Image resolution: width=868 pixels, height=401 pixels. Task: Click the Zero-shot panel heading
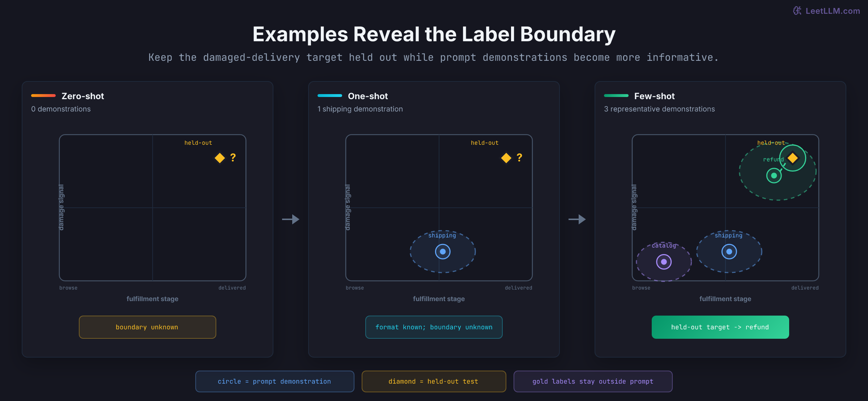[83, 96]
